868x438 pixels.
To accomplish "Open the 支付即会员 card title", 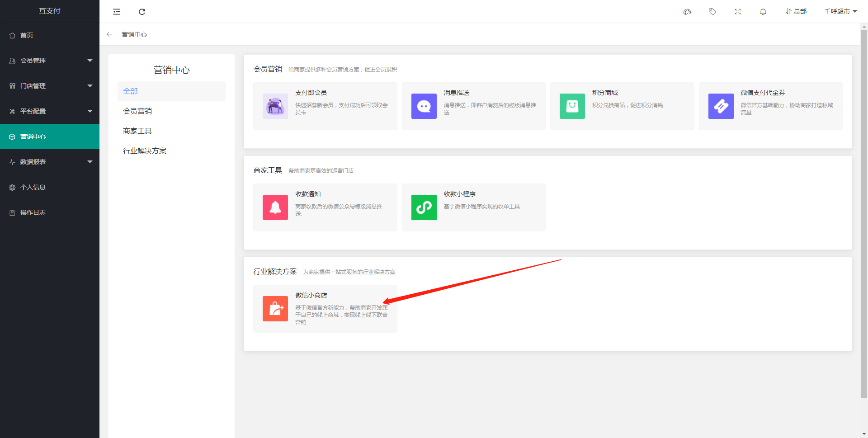I will 311,93.
